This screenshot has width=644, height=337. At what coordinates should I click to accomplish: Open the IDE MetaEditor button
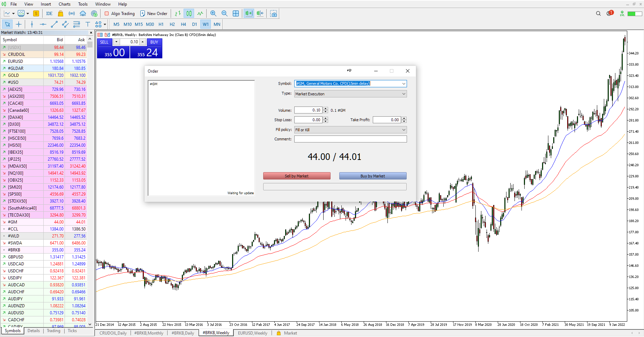pos(49,14)
